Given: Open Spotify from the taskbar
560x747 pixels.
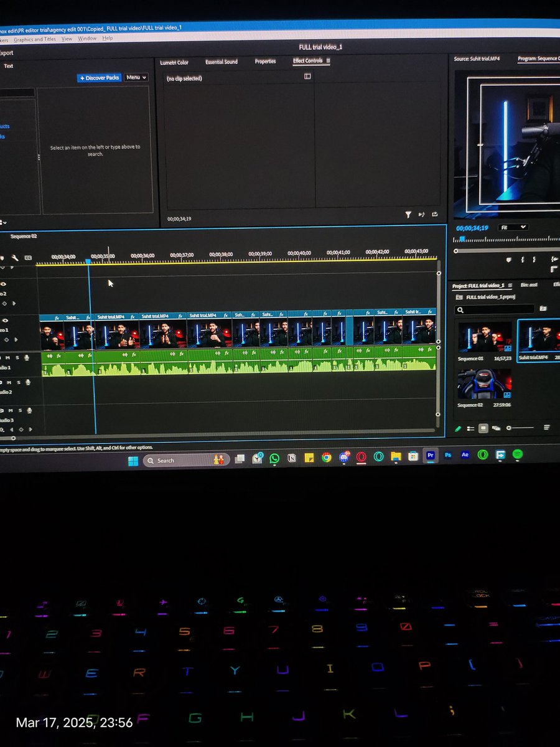Looking at the screenshot, I should click(x=516, y=455).
